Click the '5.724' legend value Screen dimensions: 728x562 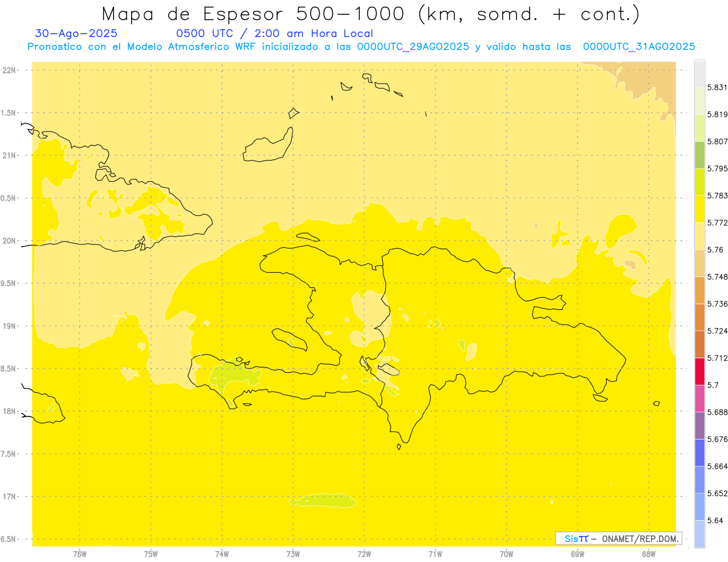717,331
